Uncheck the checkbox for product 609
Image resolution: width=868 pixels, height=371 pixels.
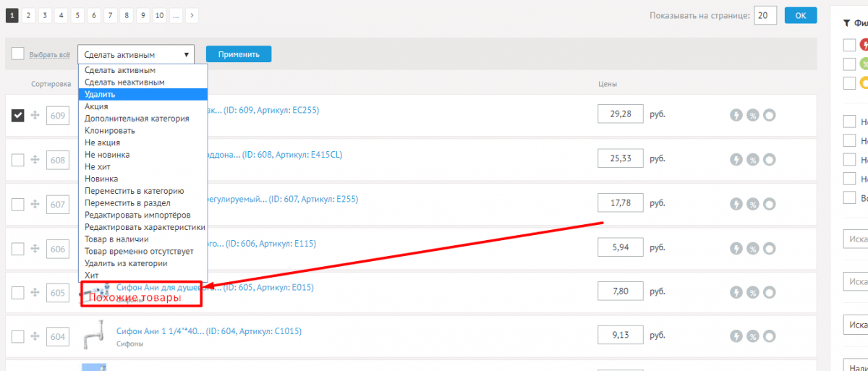pos(18,116)
